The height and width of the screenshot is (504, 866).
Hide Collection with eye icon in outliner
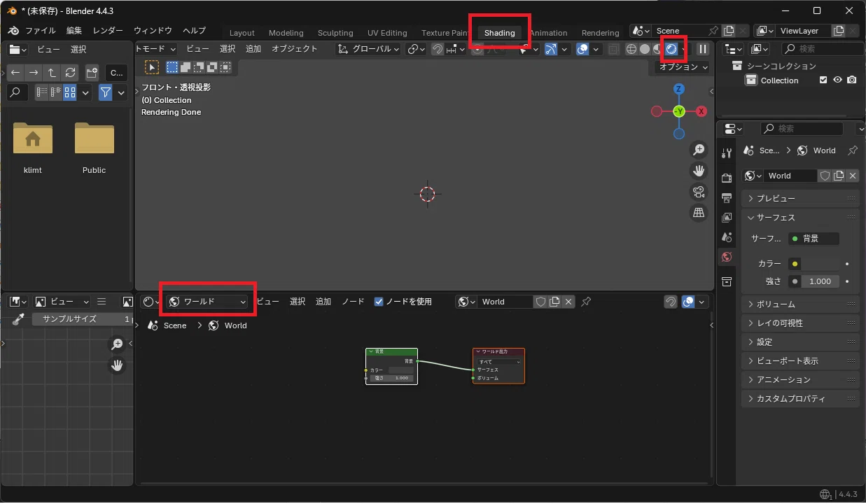837,80
